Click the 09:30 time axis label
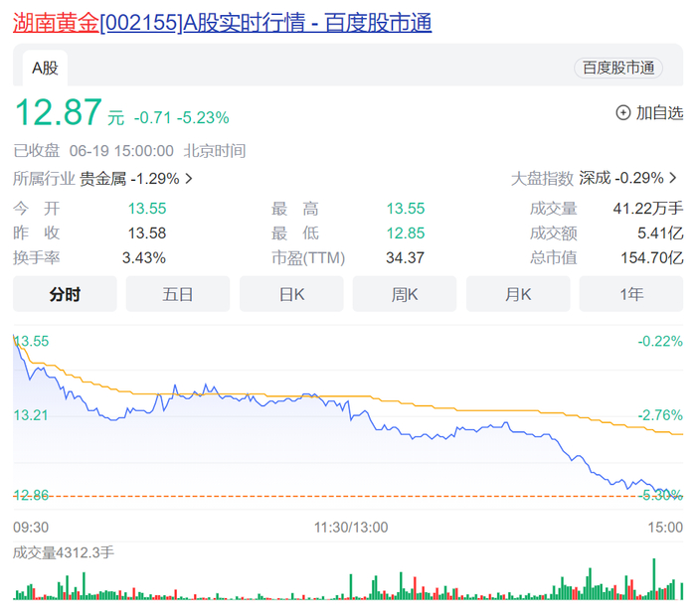 [31, 528]
